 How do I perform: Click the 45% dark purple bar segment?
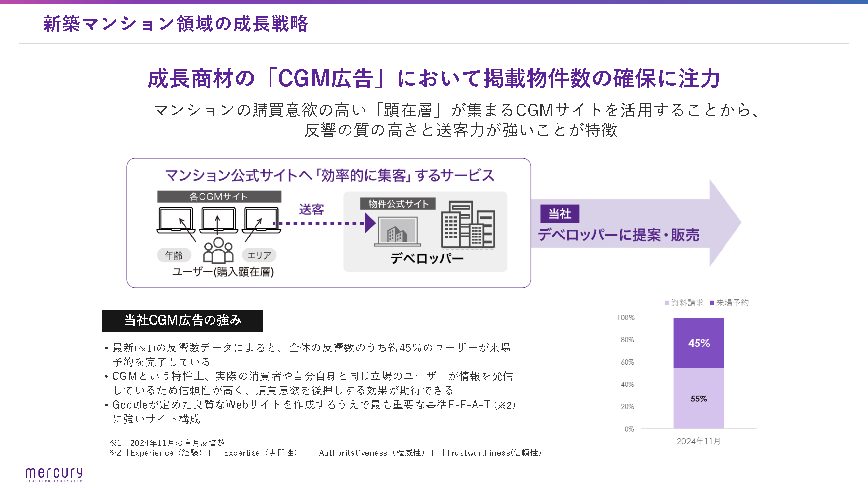698,343
